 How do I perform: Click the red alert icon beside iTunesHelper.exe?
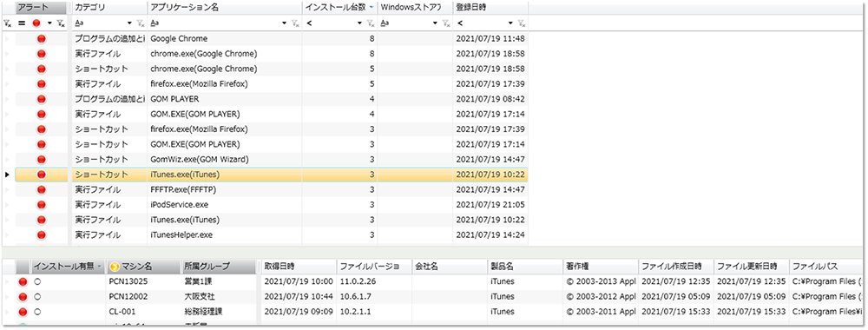click(x=42, y=234)
